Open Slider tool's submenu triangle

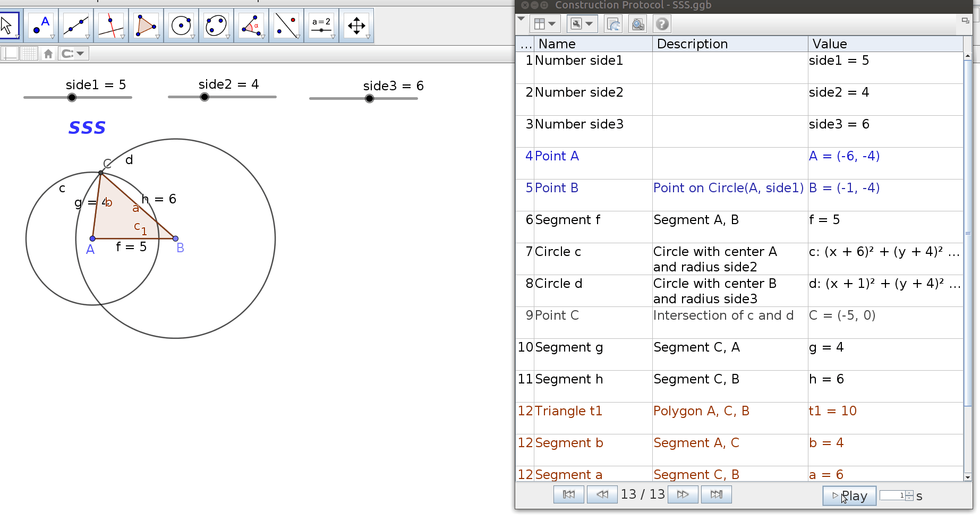coord(333,37)
